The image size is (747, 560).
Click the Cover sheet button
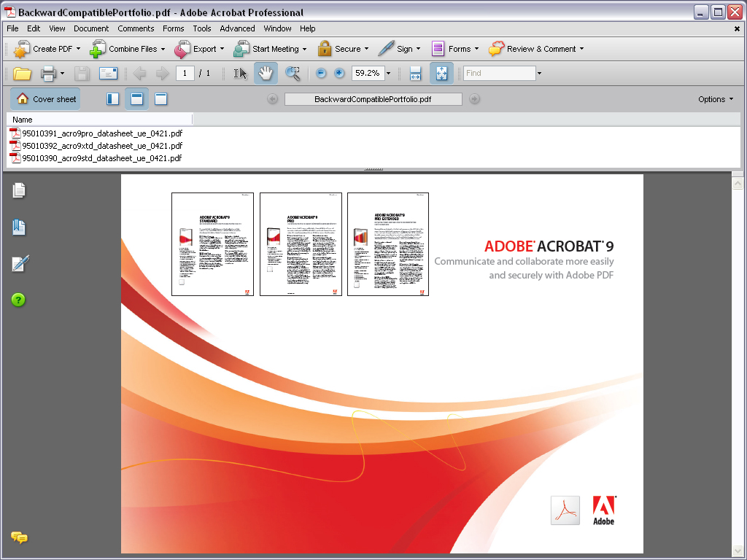pyautogui.click(x=45, y=99)
